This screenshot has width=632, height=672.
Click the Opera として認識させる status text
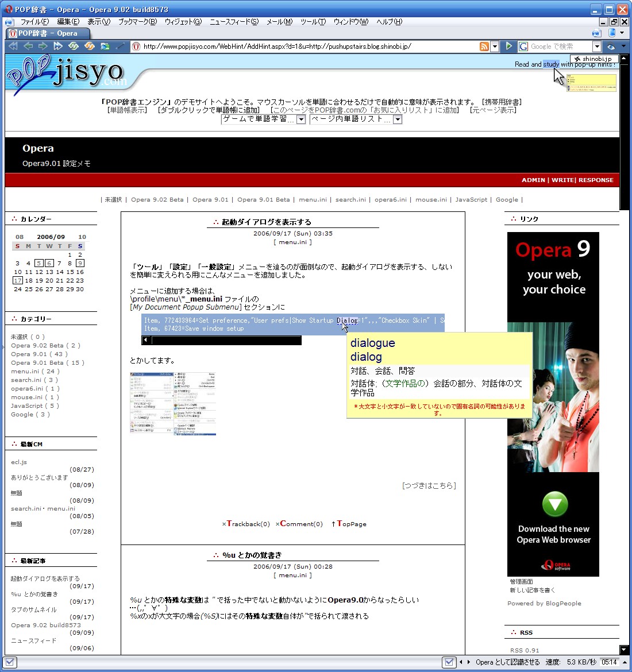[x=507, y=662]
